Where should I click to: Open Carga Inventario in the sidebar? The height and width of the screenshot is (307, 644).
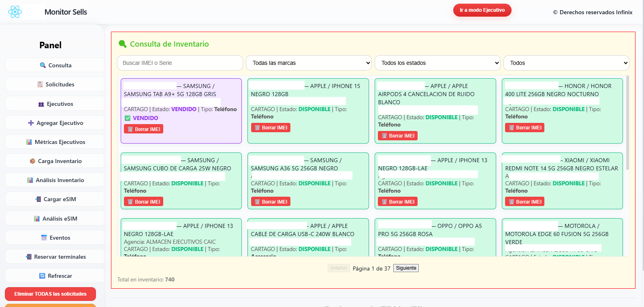(55, 161)
